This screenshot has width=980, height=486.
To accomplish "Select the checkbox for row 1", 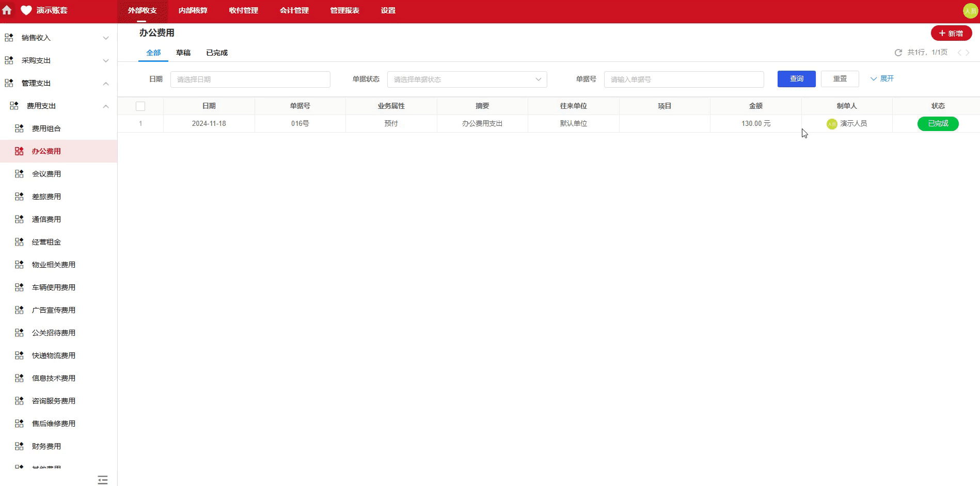I will pyautogui.click(x=140, y=123).
